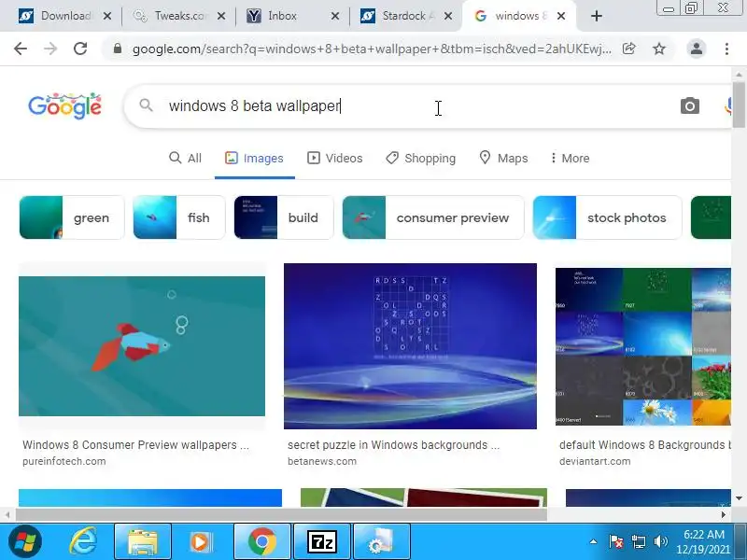Open the betta fish wallpaper thumbnail
747x560 pixels.
pos(142,346)
